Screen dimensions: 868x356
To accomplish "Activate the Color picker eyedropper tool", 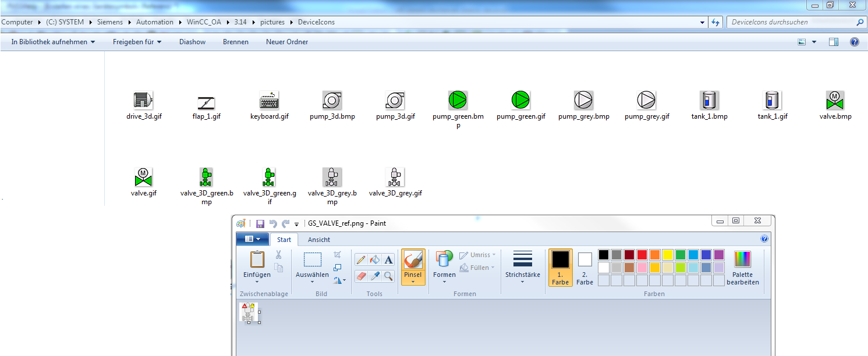I will (x=374, y=276).
